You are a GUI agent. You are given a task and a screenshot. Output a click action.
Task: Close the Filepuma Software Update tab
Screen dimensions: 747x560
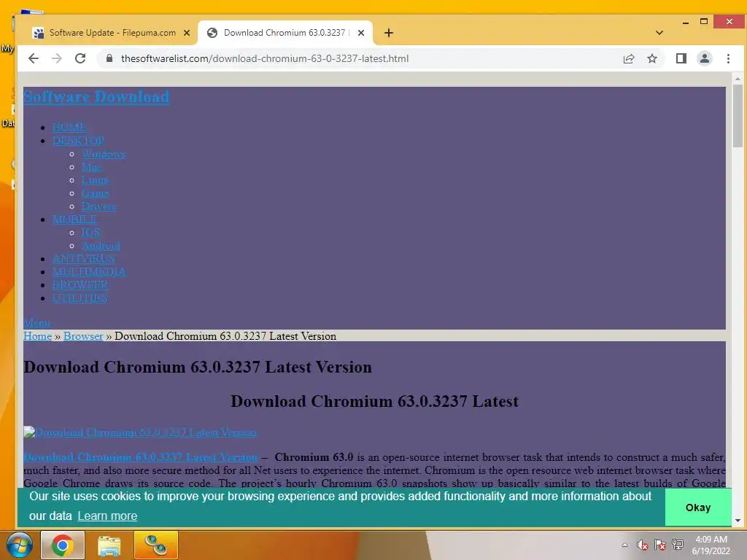pyautogui.click(x=187, y=33)
